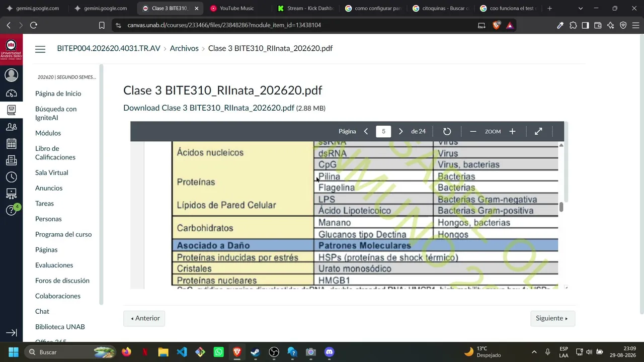Close the Clase 3 BITE310 tab
This screenshot has width=644, height=362.
[196, 9]
